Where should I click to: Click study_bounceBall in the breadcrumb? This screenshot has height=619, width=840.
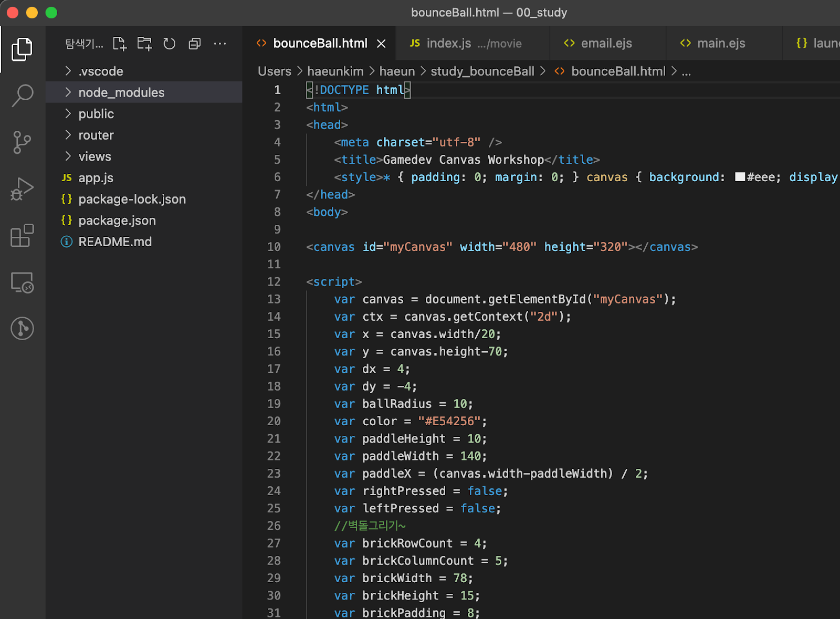coord(482,71)
